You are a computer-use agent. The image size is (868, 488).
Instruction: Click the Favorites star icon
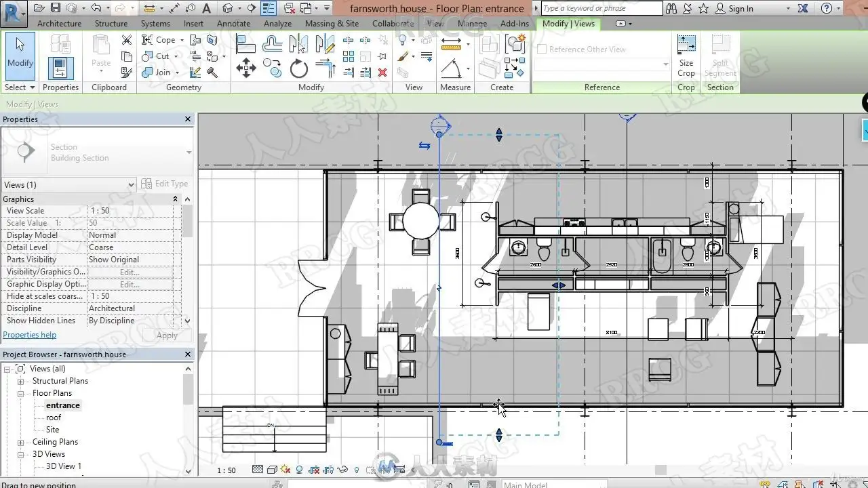704,8
